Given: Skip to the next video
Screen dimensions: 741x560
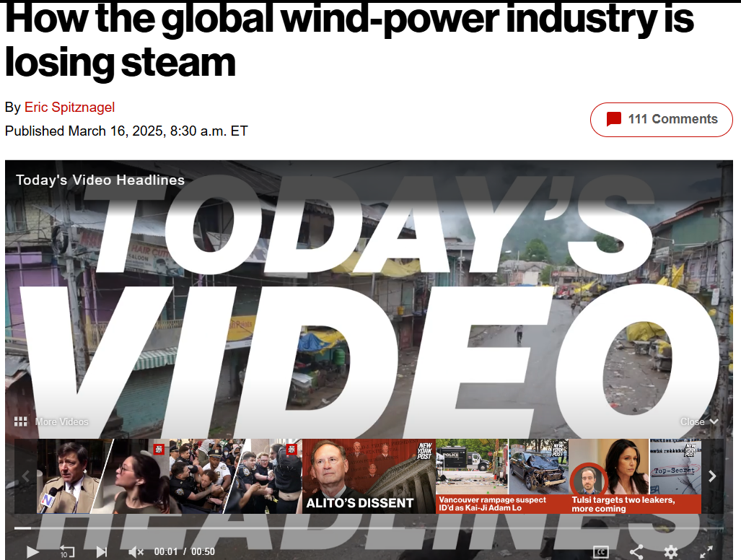Looking at the screenshot, I should coord(101,551).
